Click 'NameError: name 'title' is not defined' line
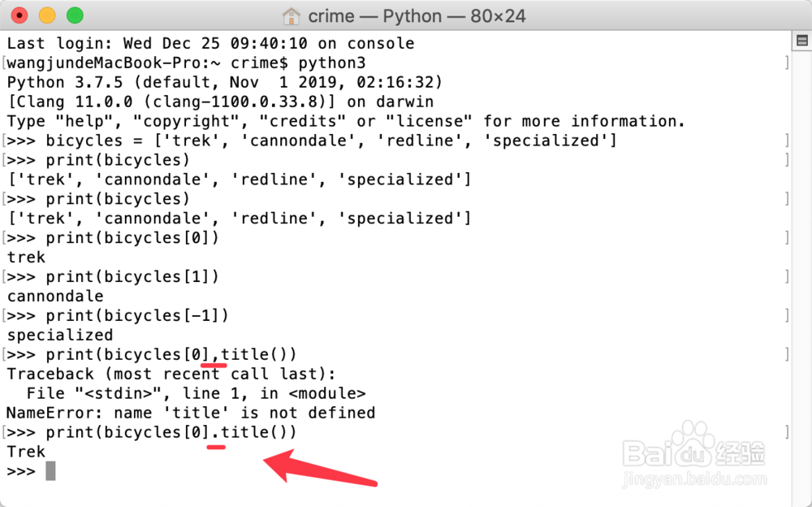The width and height of the screenshot is (812, 507). pos(191,413)
